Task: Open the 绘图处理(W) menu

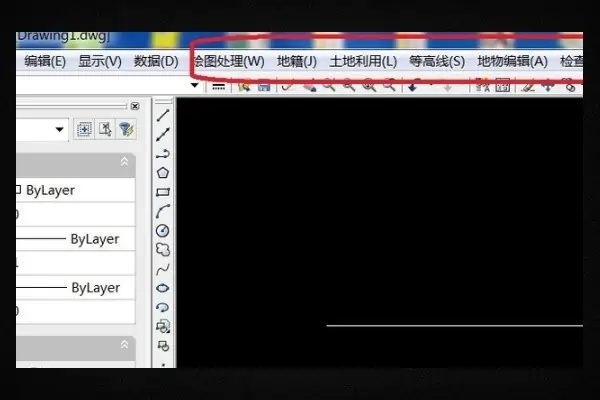Action: coord(229,61)
